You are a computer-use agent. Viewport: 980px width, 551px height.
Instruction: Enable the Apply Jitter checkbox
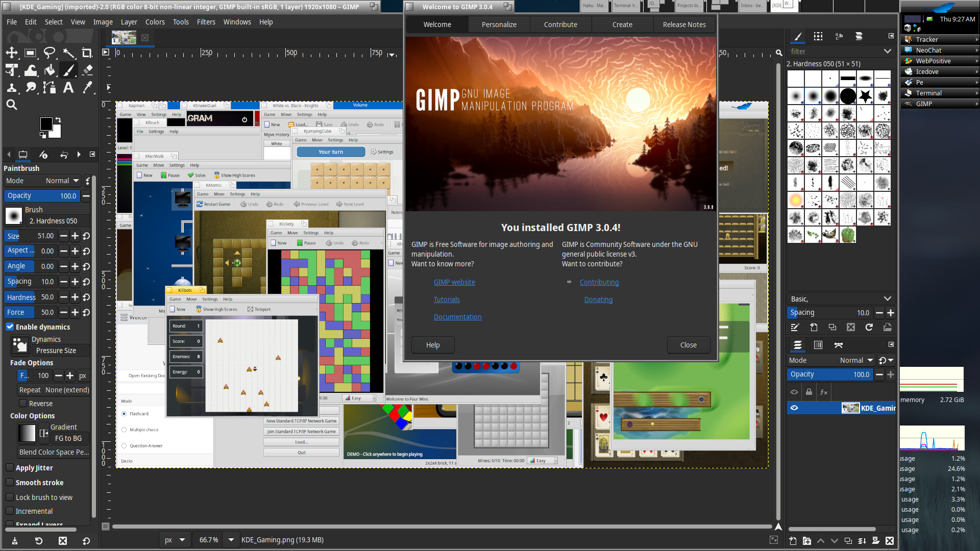coord(10,467)
